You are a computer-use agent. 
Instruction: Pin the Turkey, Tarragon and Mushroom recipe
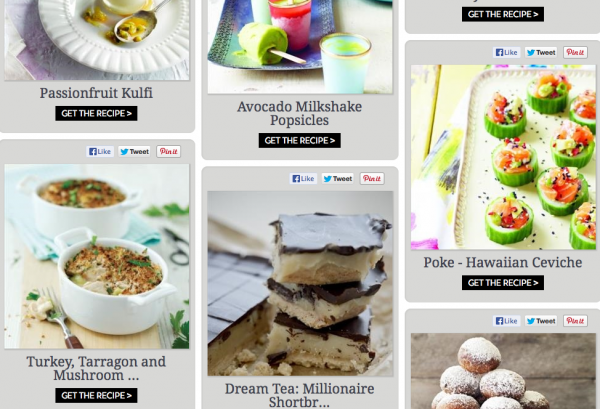click(168, 152)
